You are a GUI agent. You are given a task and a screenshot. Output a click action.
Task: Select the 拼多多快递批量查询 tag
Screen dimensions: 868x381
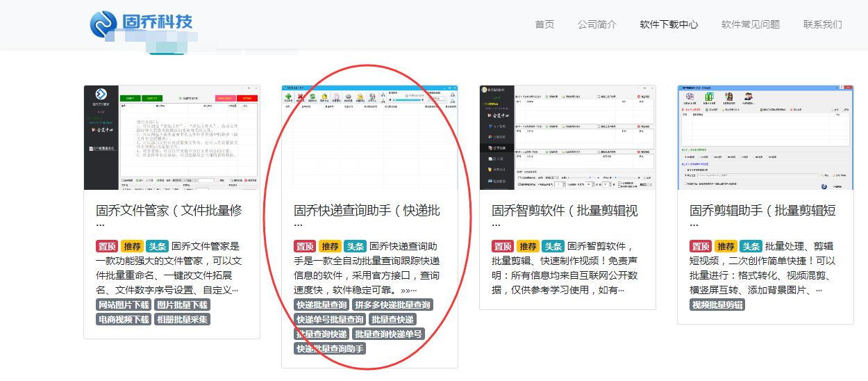coord(392,305)
